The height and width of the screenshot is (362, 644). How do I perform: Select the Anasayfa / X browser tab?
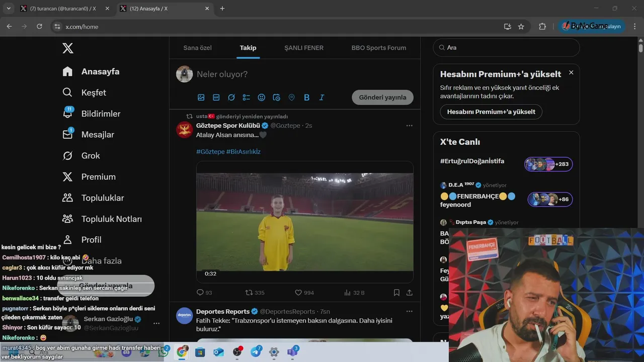coord(164,9)
